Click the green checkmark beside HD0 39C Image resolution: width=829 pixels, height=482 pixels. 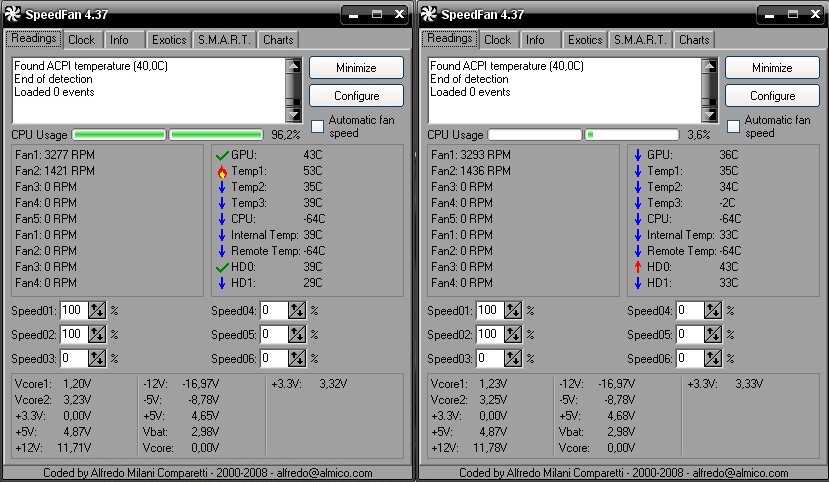coord(222,267)
